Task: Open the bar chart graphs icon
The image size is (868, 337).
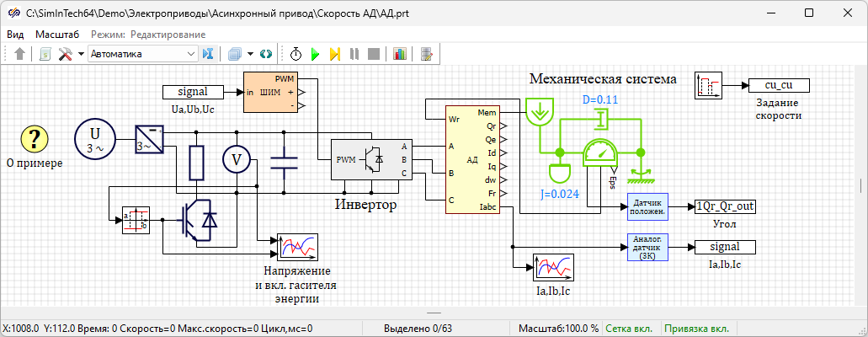Action: (x=400, y=54)
